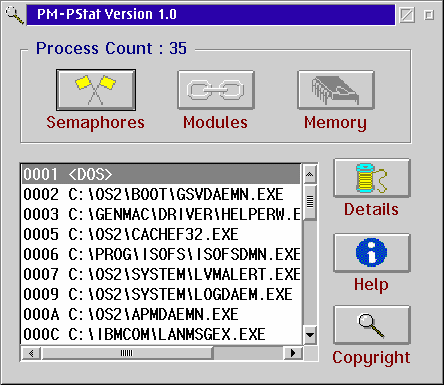This screenshot has height=385, width=444.
Task: Click the Details text label
Action: 371,209
